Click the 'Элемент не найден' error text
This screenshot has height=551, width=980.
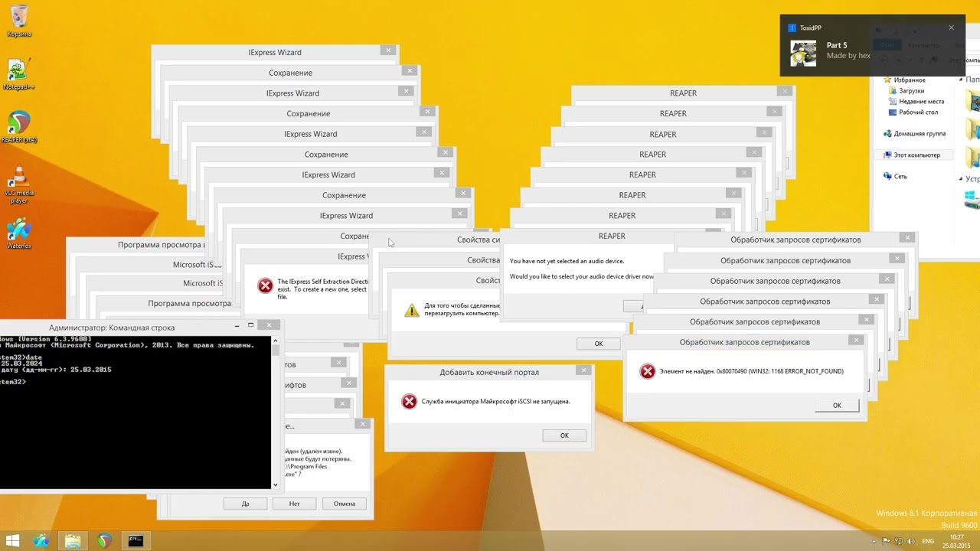(x=751, y=371)
